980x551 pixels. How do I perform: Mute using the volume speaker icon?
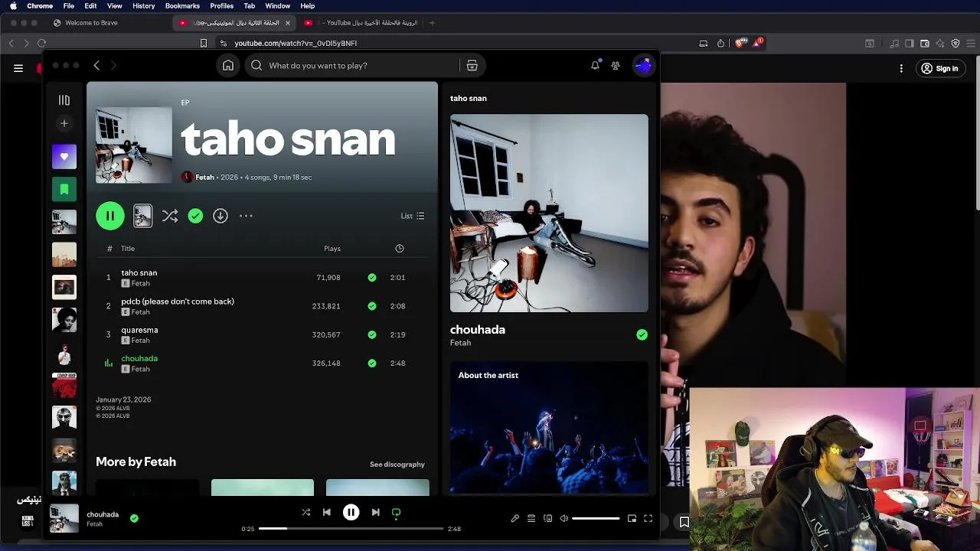pos(564,518)
